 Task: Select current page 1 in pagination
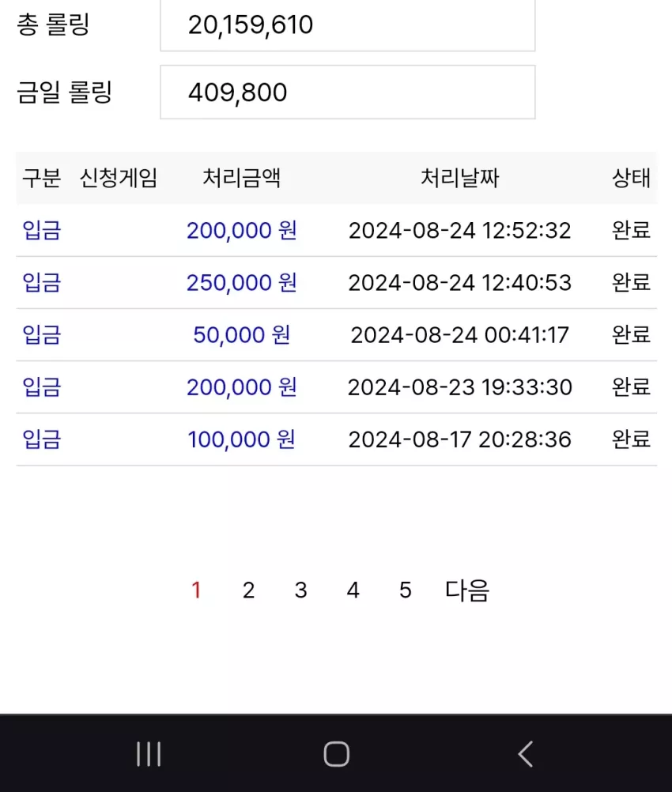tap(196, 590)
